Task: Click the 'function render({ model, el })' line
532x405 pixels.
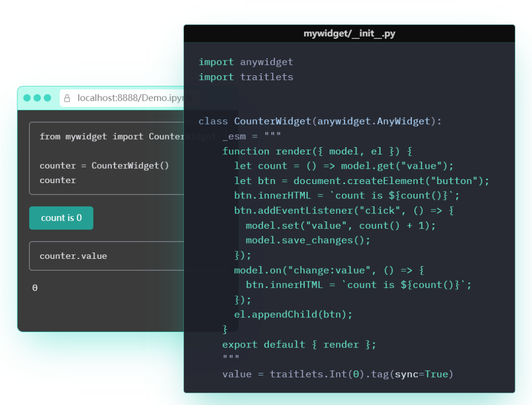Action: 317,151
